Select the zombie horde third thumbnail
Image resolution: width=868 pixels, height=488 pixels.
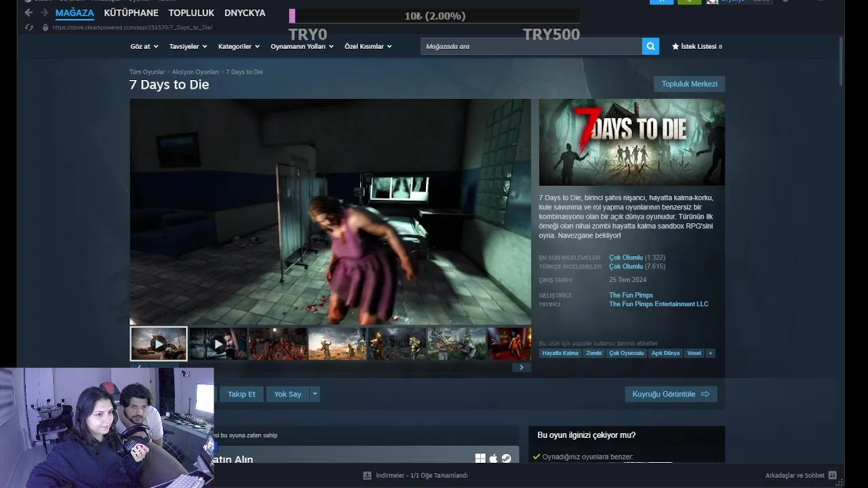pyautogui.click(x=277, y=344)
